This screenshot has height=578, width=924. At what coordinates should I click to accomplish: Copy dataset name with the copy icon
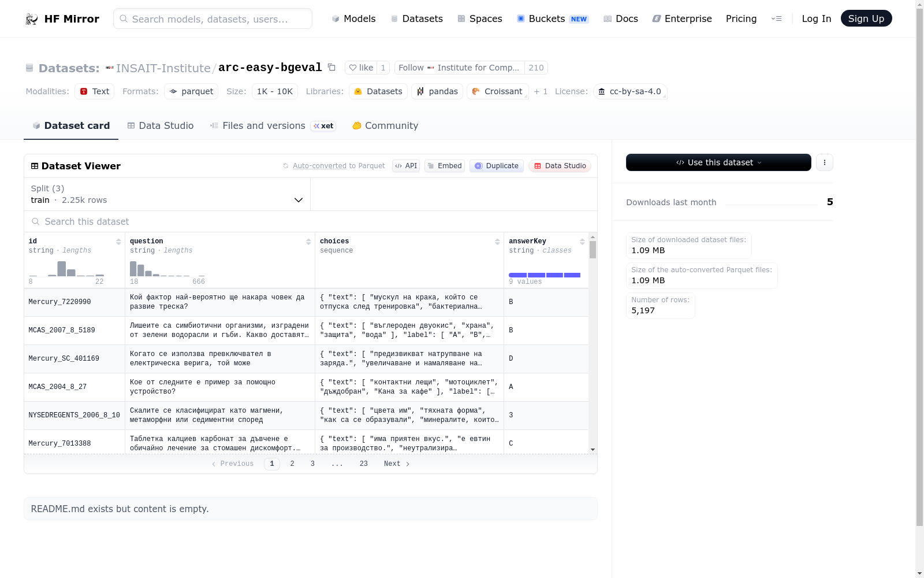[331, 68]
